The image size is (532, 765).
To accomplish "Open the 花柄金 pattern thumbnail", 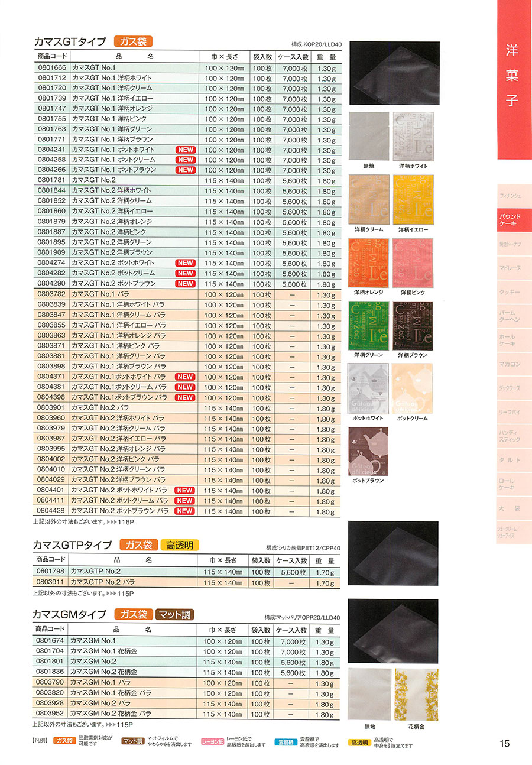I will [416, 694].
